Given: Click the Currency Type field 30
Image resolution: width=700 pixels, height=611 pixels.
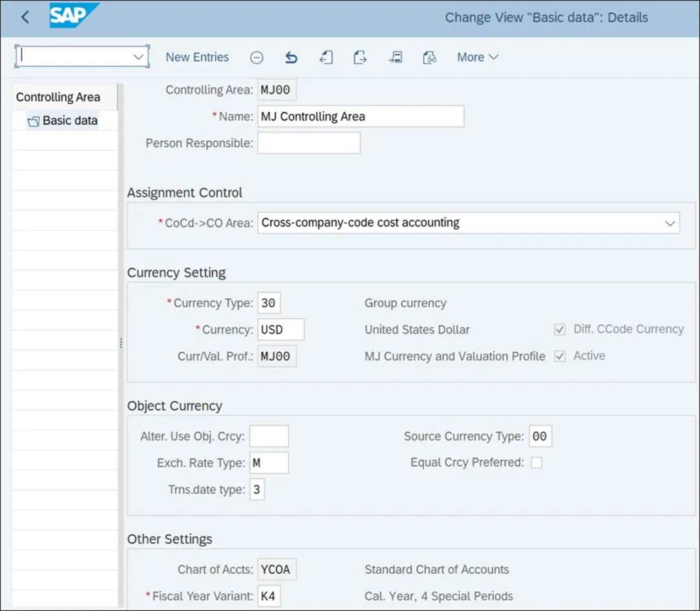Looking at the screenshot, I should point(269,303).
